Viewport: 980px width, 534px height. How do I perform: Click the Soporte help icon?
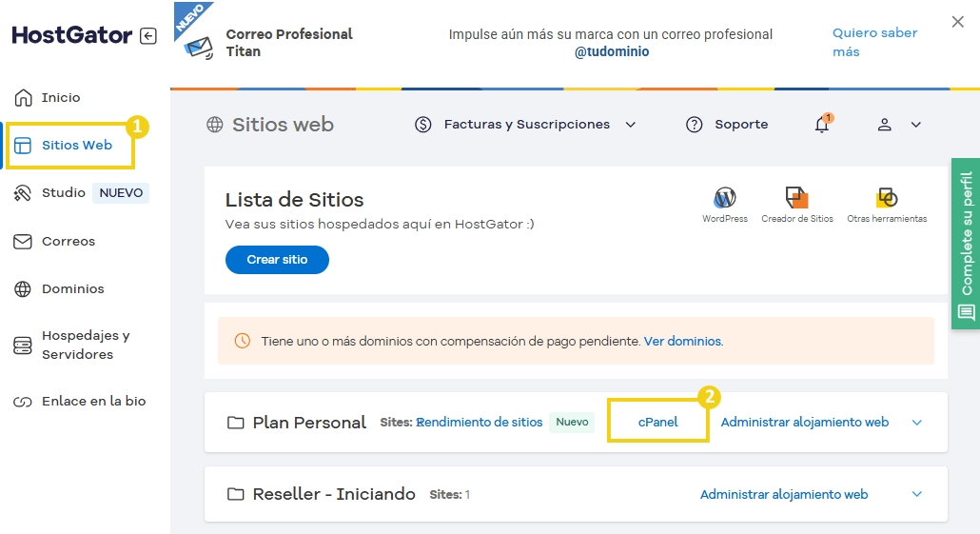click(695, 125)
